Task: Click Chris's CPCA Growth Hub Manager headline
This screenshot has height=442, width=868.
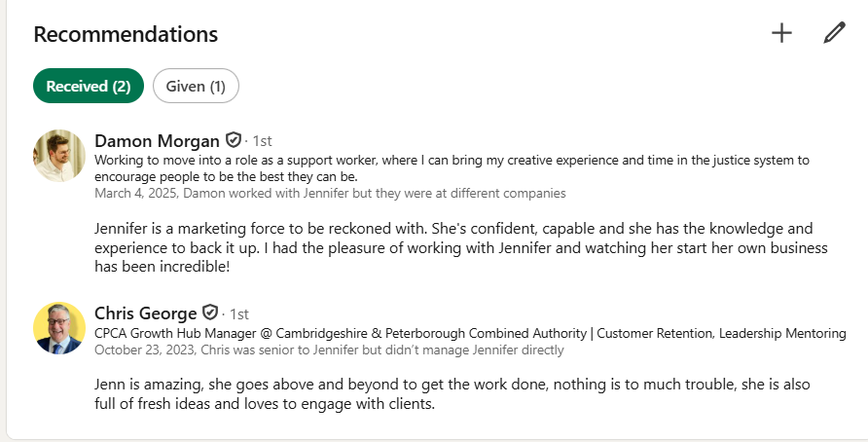Action: (x=470, y=333)
